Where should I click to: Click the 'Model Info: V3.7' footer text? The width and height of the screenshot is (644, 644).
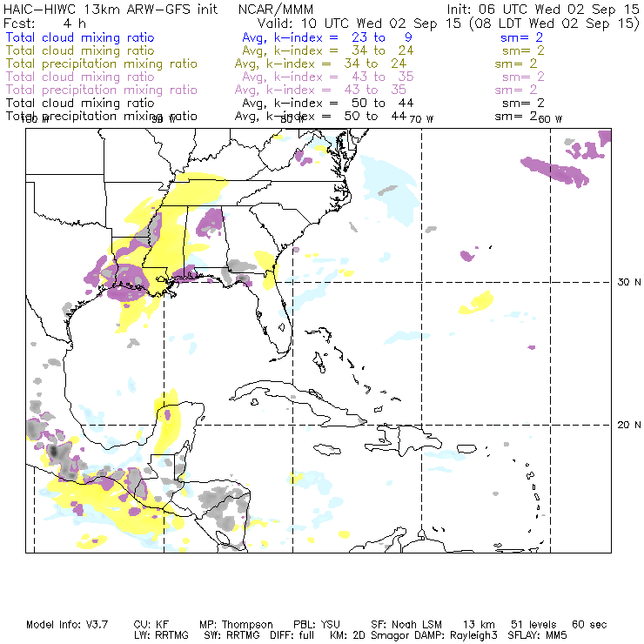coord(67,625)
